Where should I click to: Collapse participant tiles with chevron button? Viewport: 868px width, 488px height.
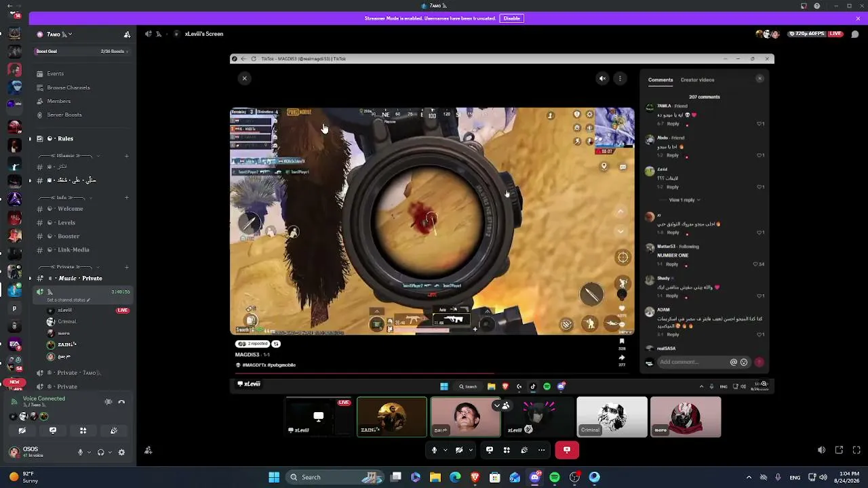(x=497, y=405)
